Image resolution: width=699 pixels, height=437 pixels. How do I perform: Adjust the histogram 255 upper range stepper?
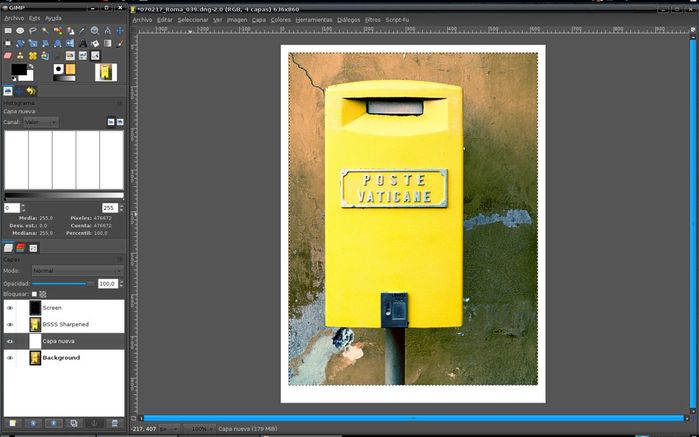point(121,208)
